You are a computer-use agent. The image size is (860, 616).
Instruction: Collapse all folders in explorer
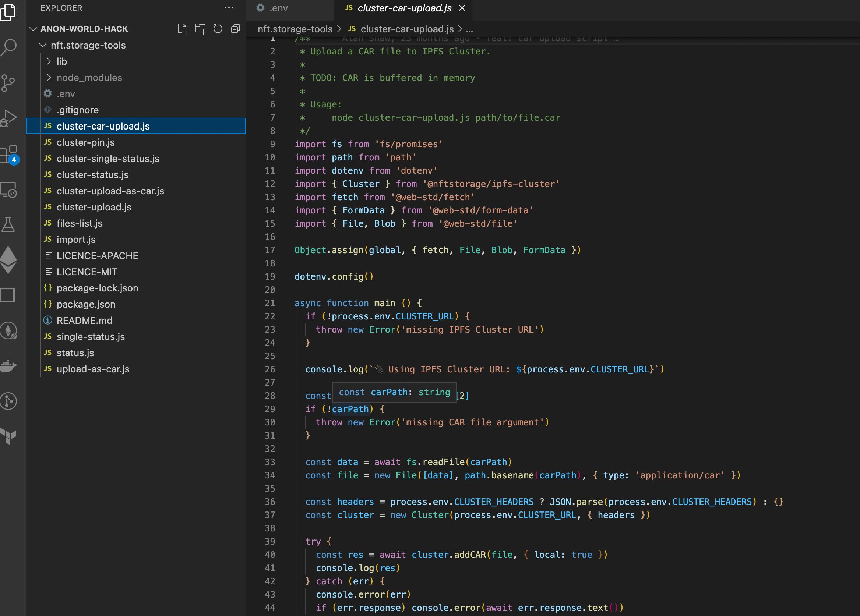236,29
